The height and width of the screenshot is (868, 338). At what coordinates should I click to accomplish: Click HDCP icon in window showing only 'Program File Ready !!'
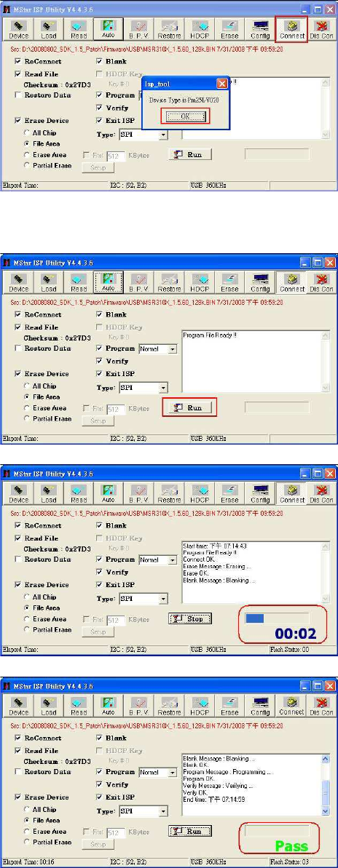pyautogui.click(x=200, y=284)
